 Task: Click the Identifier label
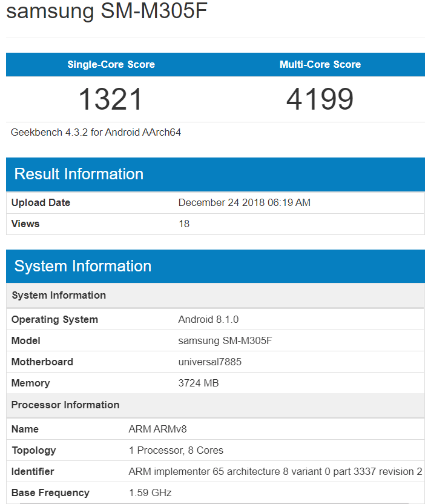33,471
